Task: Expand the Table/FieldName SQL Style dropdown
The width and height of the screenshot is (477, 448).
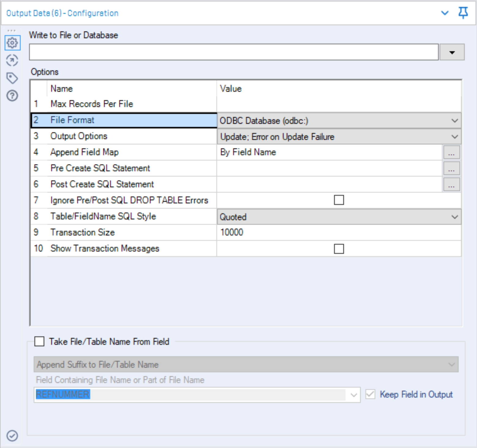Action: click(455, 217)
